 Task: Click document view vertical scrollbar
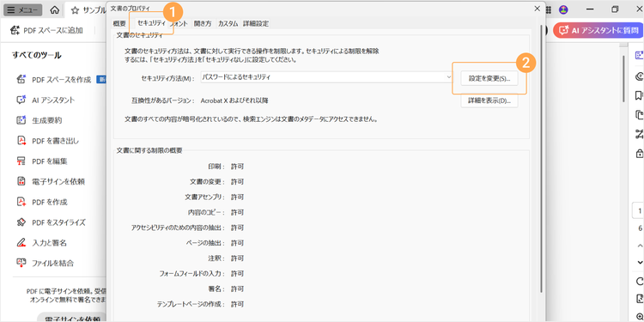coord(623,78)
